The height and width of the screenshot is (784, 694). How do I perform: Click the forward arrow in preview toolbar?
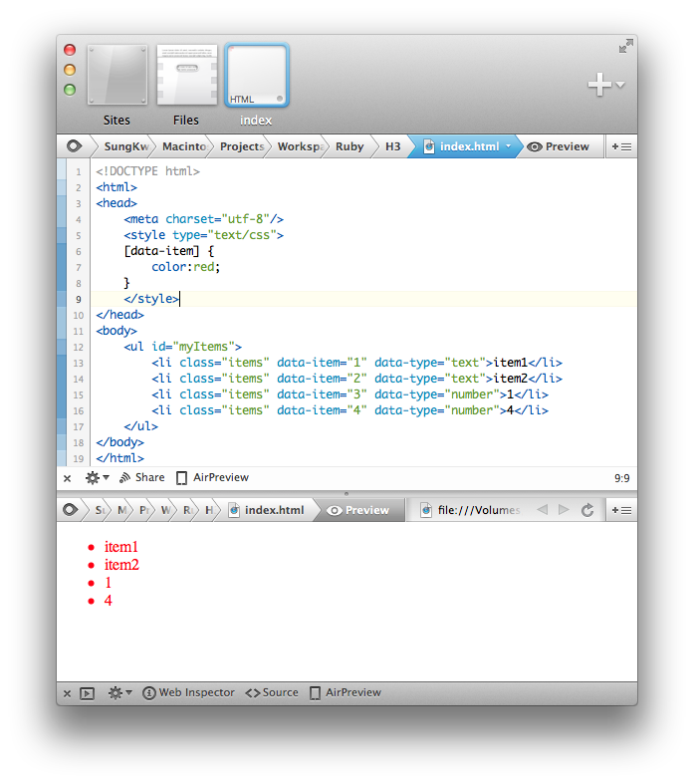click(564, 509)
